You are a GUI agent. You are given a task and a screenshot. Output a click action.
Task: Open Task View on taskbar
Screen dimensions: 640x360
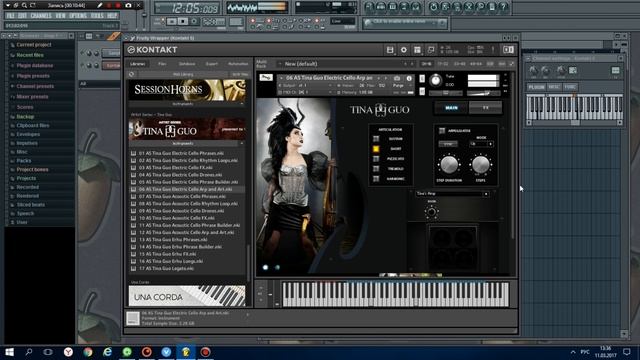pyautogui.click(x=48, y=352)
